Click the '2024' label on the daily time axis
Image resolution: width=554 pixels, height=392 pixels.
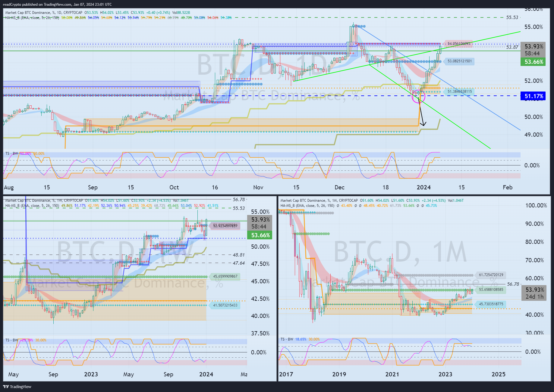coord(423,188)
